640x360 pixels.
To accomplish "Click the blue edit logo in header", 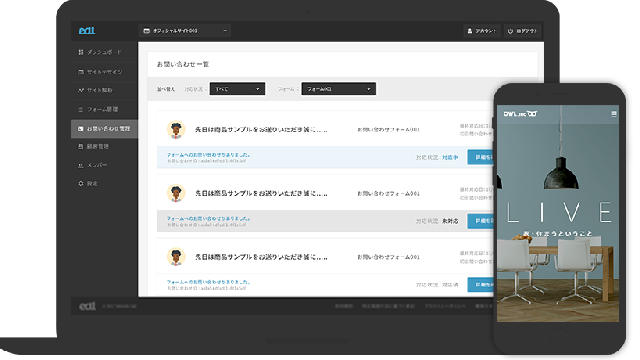I will 87,30.
